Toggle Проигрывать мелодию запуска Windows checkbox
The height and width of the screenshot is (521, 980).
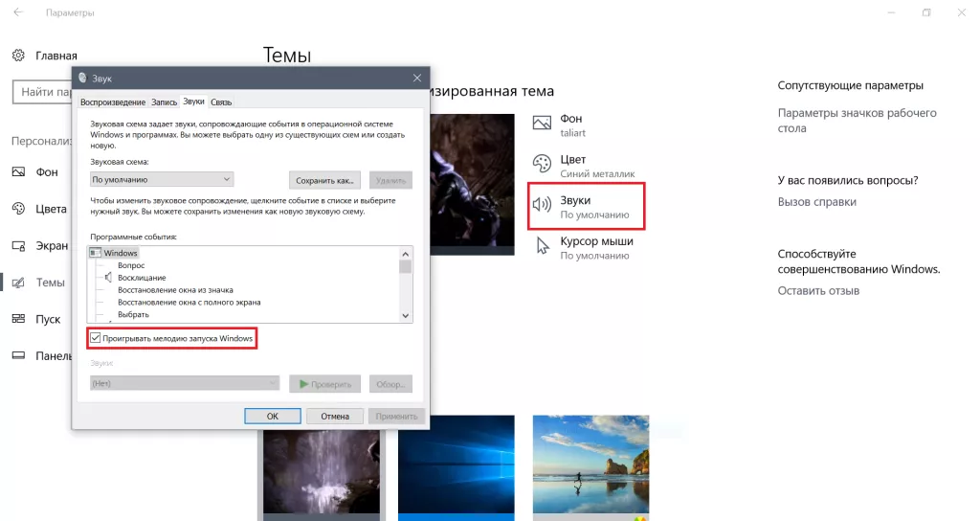[x=95, y=338]
